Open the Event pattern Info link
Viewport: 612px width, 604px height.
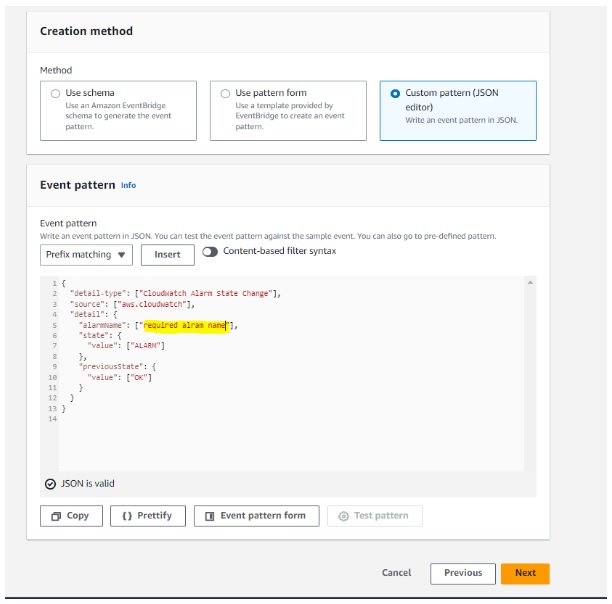click(x=128, y=185)
